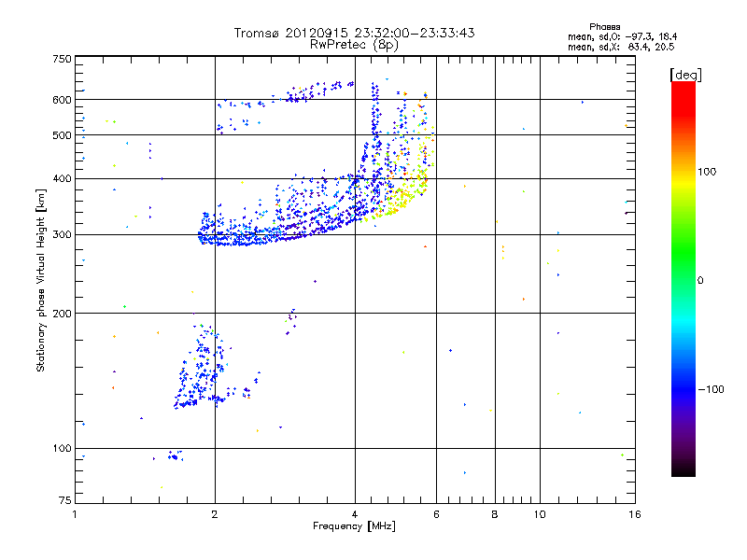Click the '[deg]' colorbar unit label
This screenshot has height=560, width=747.
tap(685, 75)
